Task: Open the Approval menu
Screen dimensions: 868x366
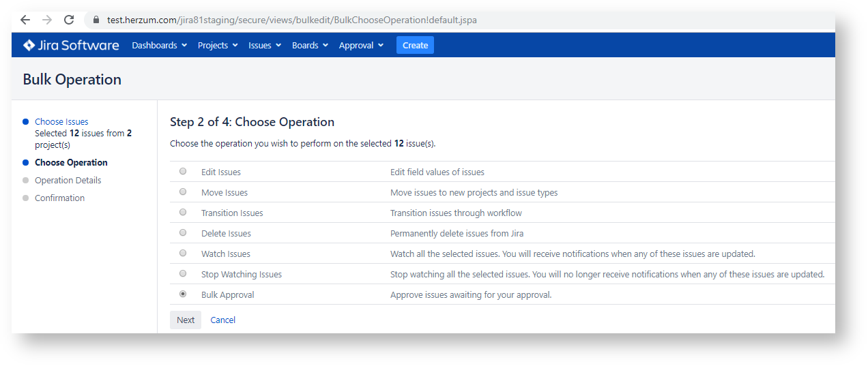Action: tap(361, 46)
